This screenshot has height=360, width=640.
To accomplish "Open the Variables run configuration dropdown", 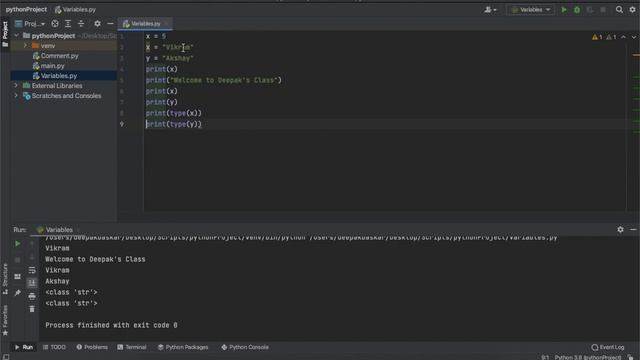I will (531, 9).
